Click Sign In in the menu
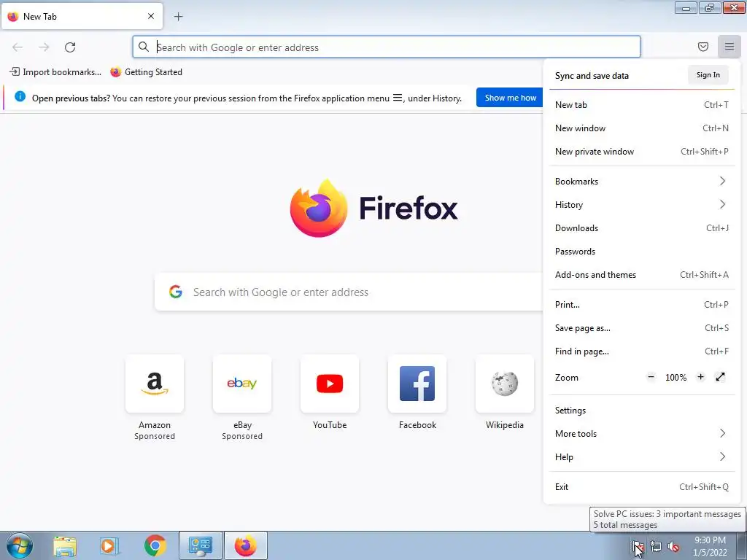 coord(708,75)
